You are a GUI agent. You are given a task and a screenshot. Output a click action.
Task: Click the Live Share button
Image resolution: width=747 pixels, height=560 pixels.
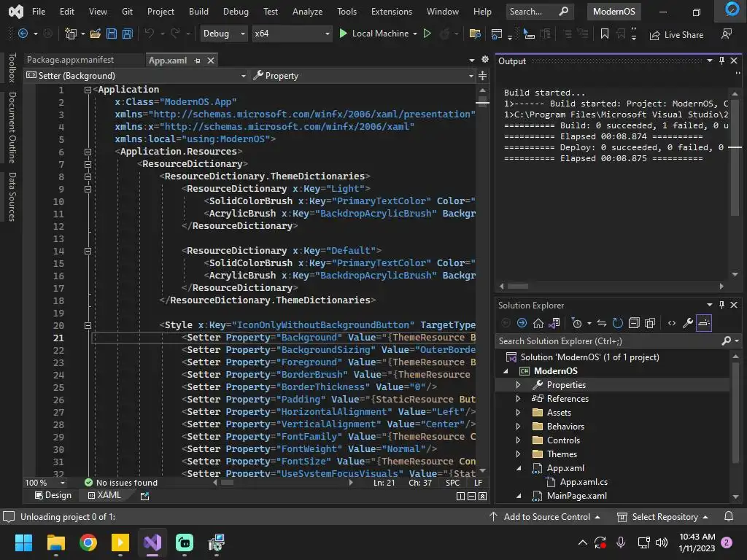point(676,34)
